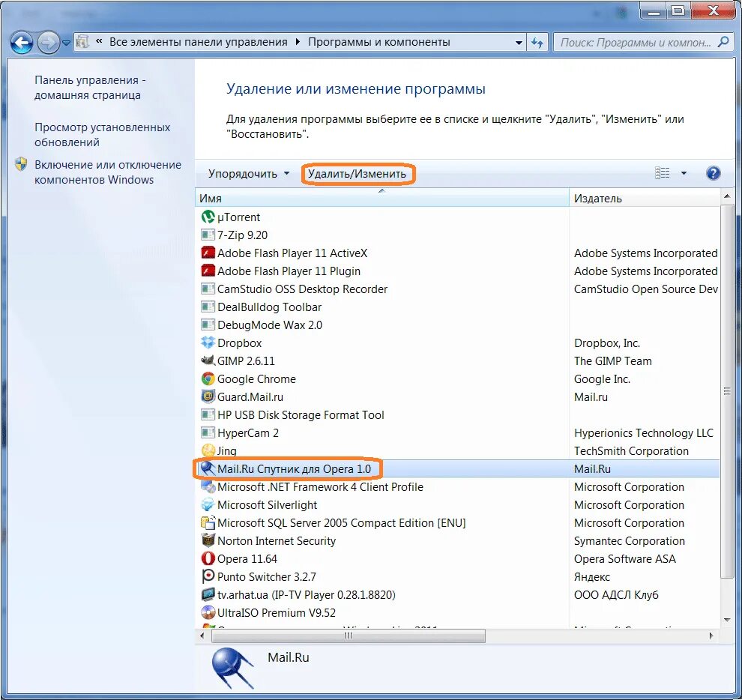Click Удалить/Изменить toolbar button
Image resolution: width=742 pixels, height=700 pixels.
tap(358, 174)
